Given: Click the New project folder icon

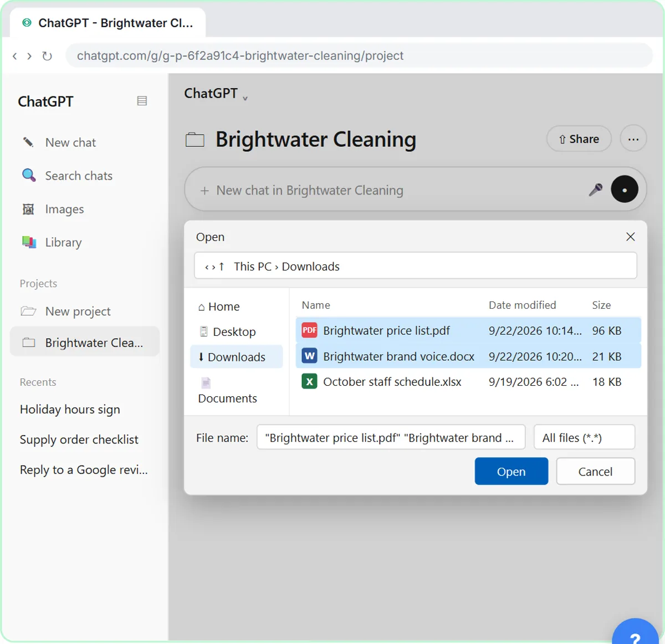Looking at the screenshot, I should pos(28,311).
